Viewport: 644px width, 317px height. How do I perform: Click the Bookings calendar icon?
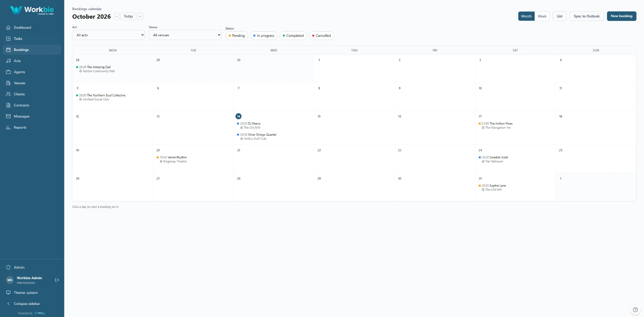(8, 50)
